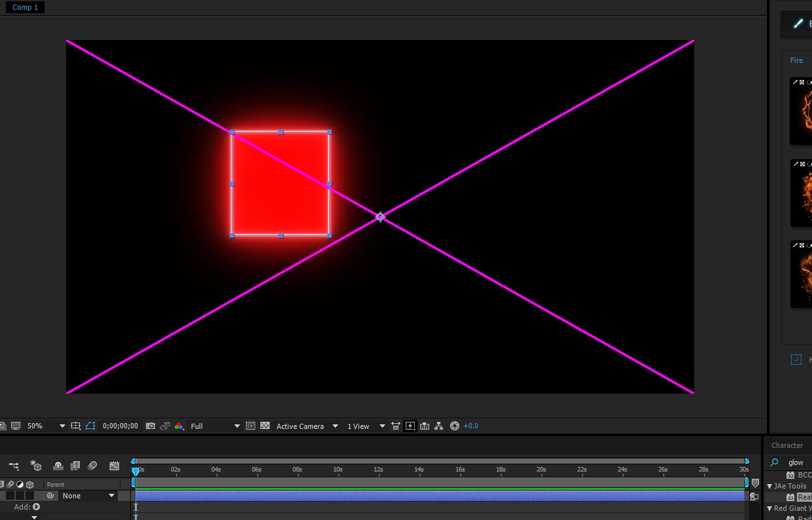
Task: Collapse the JAe Tools effects group
Action: 769,486
